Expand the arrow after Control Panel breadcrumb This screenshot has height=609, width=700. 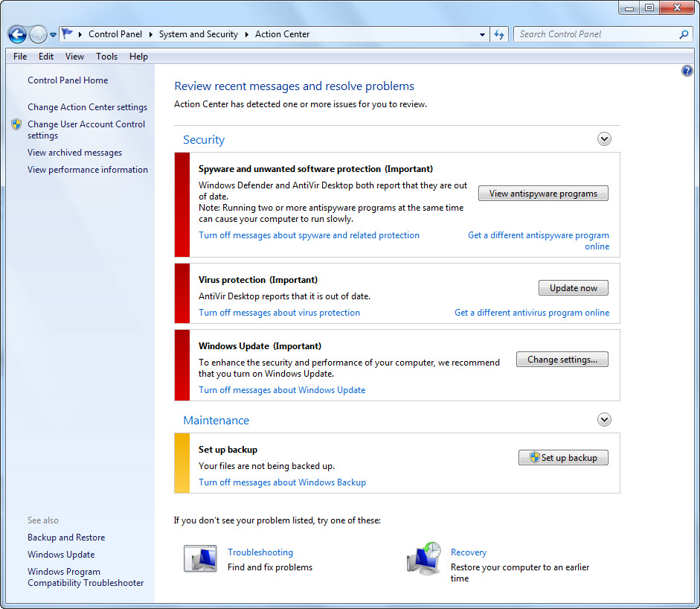tap(150, 34)
